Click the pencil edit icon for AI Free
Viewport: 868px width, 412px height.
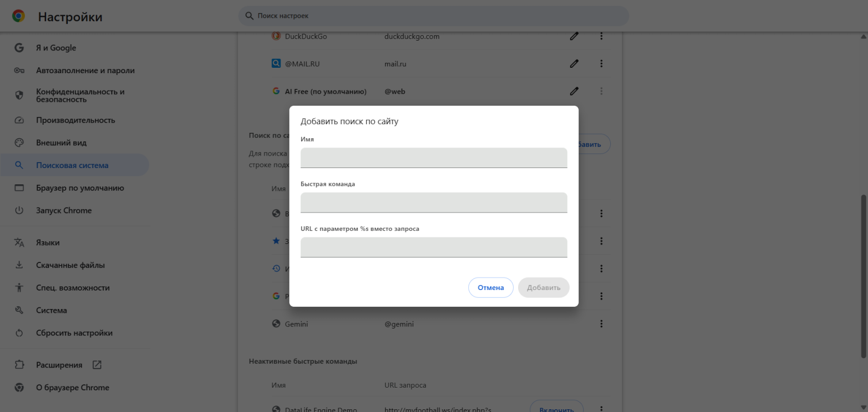[574, 92]
